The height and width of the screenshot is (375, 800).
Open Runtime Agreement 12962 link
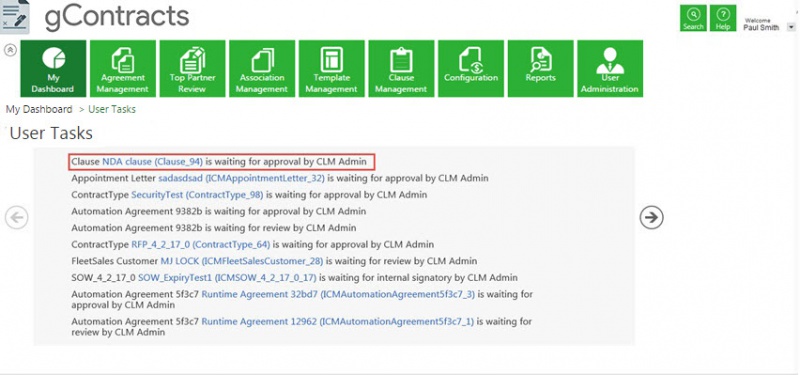click(x=338, y=321)
